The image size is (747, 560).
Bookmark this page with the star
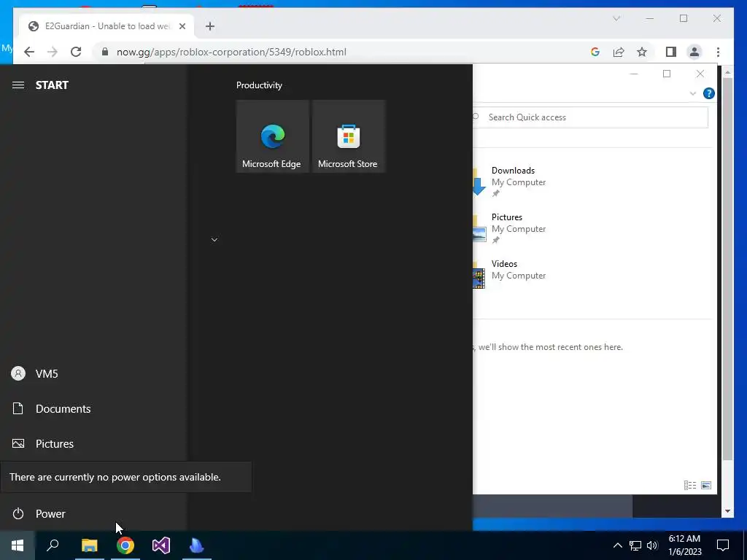click(x=642, y=52)
